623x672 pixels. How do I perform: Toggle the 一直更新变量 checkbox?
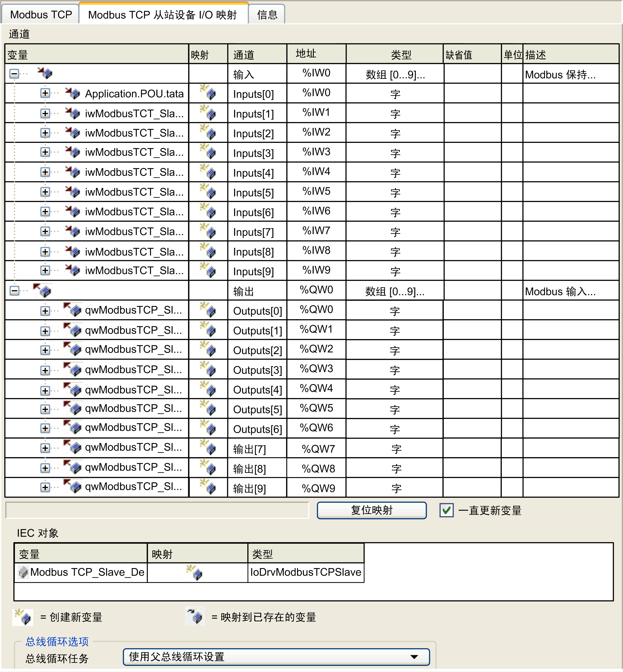click(446, 510)
